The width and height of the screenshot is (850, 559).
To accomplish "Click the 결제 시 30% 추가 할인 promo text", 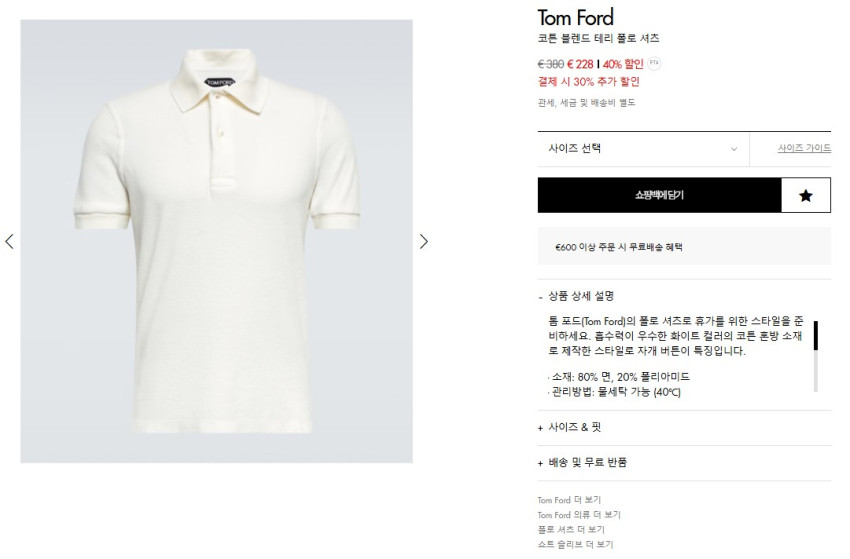I will click(588, 82).
